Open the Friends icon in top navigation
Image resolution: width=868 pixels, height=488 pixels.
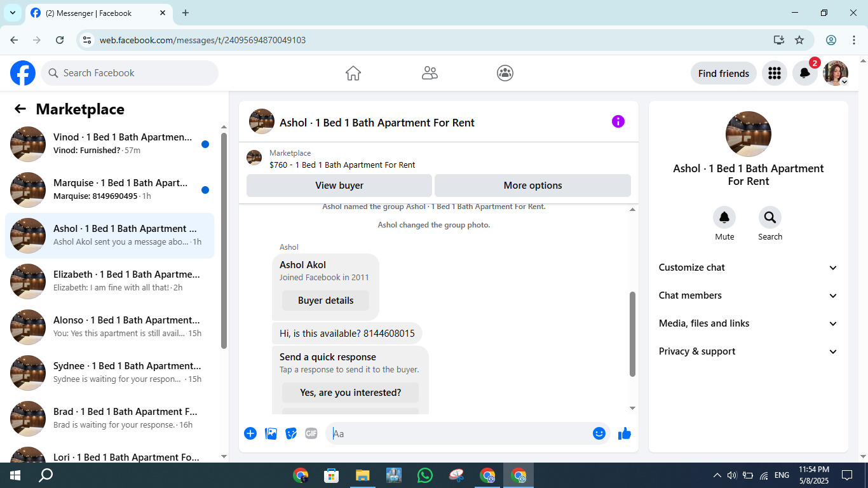pos(430,73)
